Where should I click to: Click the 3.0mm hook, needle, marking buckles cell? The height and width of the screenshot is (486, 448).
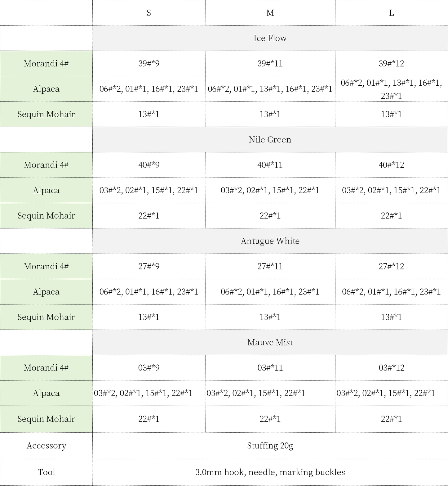[x=270, y=472]
